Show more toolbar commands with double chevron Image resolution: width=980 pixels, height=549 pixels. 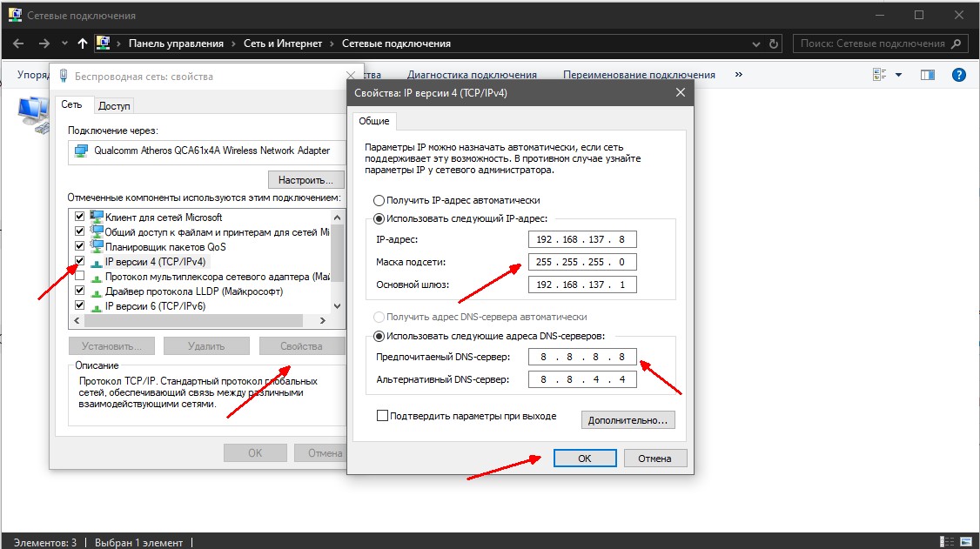click(739, 74)
